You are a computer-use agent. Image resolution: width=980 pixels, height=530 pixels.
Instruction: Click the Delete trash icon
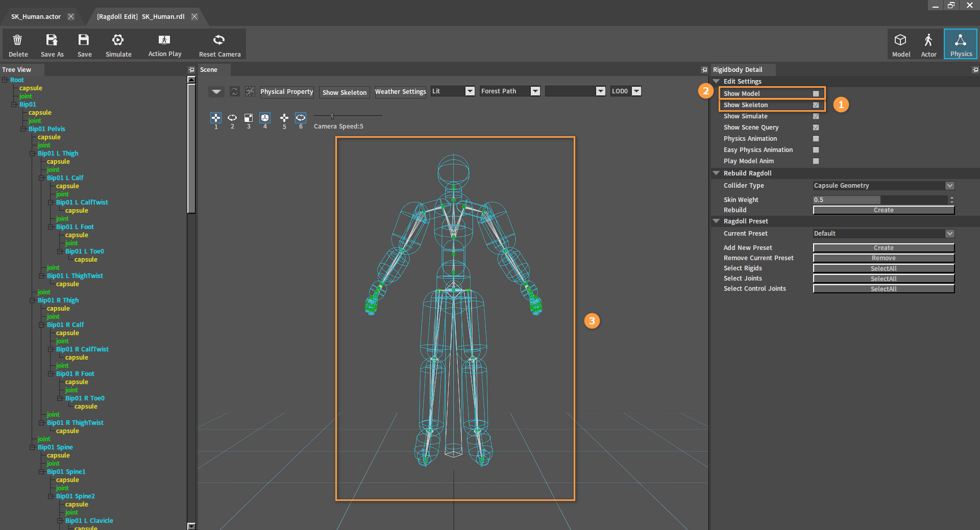17,40
